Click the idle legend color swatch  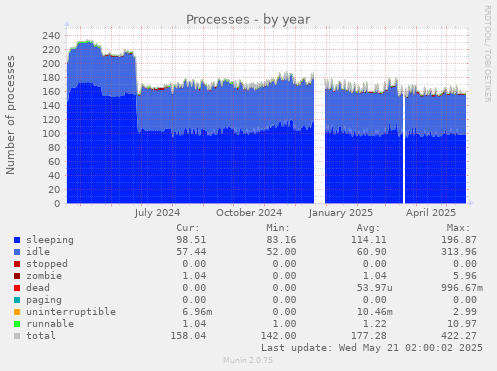click(17, 252)
